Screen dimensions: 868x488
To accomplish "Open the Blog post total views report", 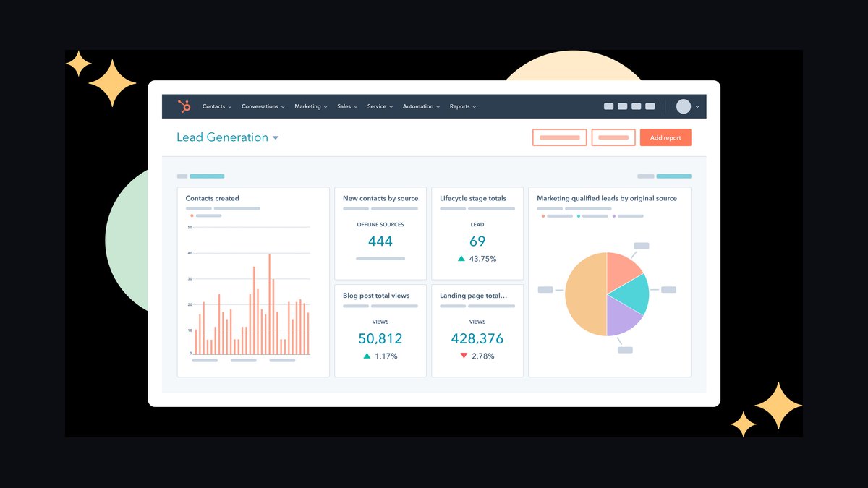I will pos(376,296).
